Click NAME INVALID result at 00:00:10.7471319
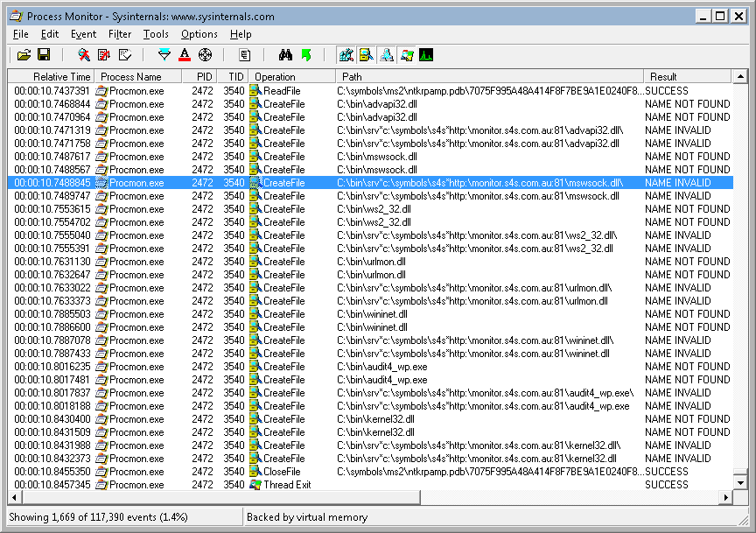 [x=678, y=130]
